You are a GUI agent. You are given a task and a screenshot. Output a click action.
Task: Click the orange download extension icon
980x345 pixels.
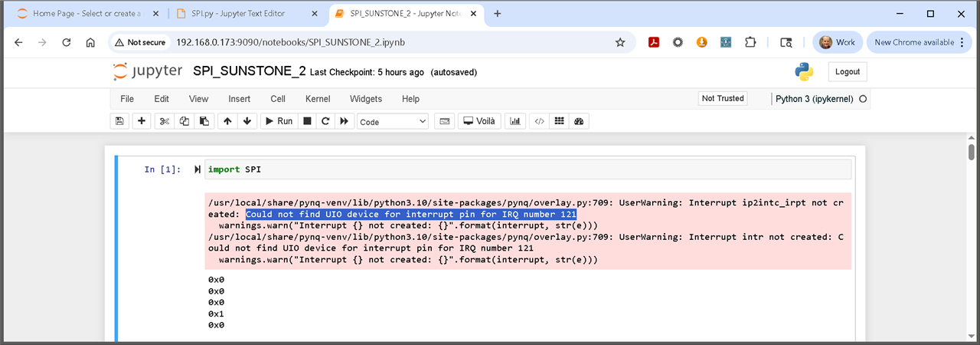coord(701,43)
